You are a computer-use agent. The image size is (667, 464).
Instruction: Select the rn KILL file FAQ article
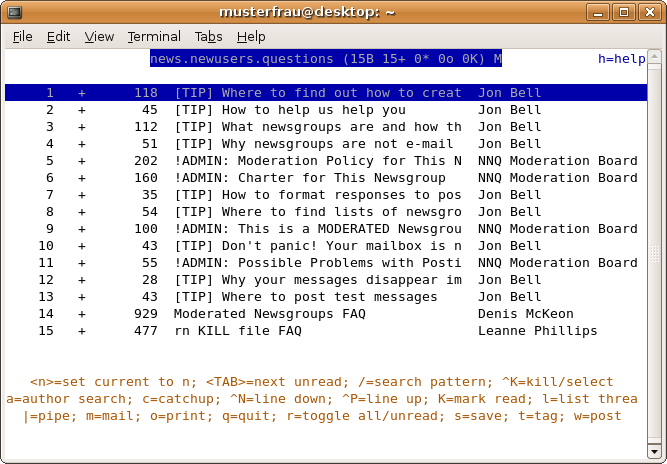pos(237,331)
